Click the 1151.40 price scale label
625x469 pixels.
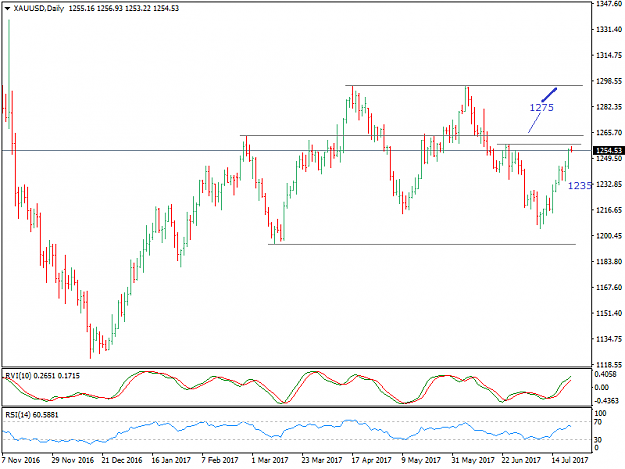(609, 313)
